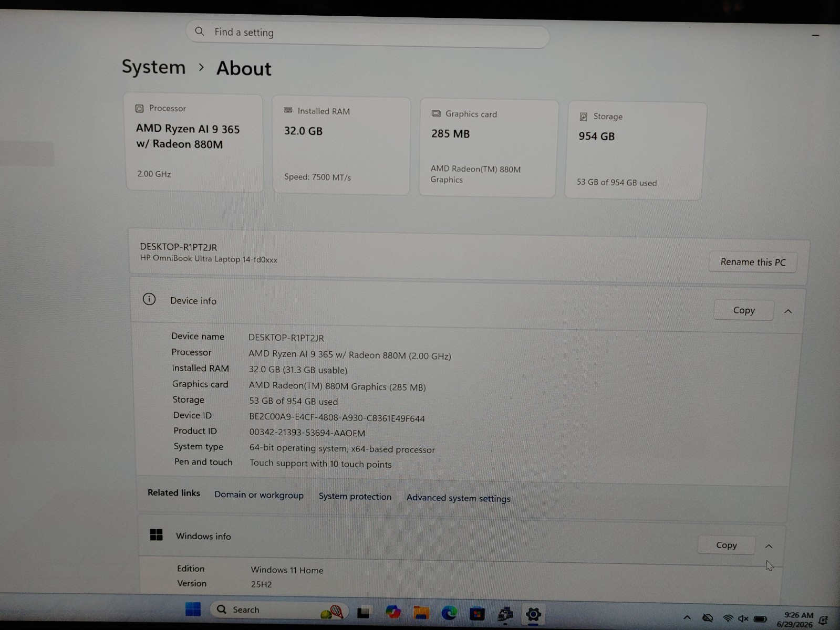The height and width of the screenshot is (630, 840).
Task: Click the Device info circle icon
Action: click(149, 299)
